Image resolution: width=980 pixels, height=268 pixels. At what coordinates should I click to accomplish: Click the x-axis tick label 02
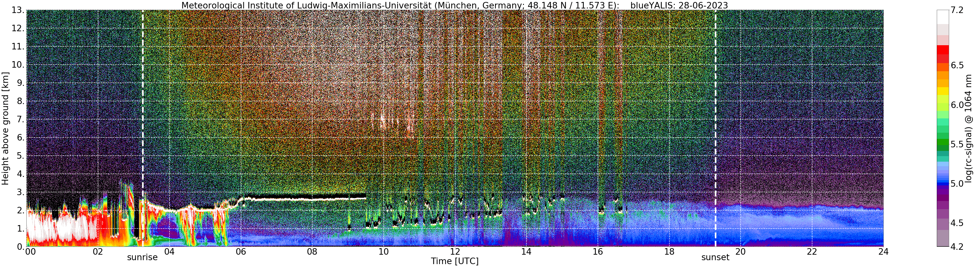pyautogui.click(x=98, y=252)
